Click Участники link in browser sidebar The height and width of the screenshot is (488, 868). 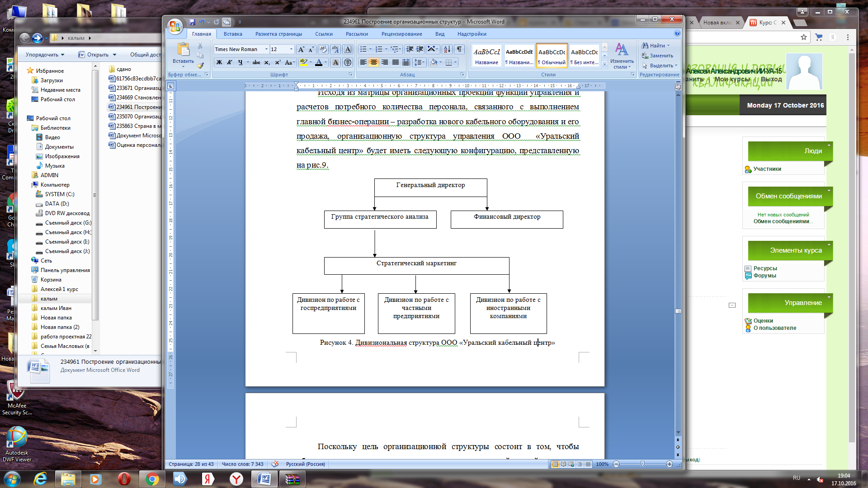click(767, 169)
